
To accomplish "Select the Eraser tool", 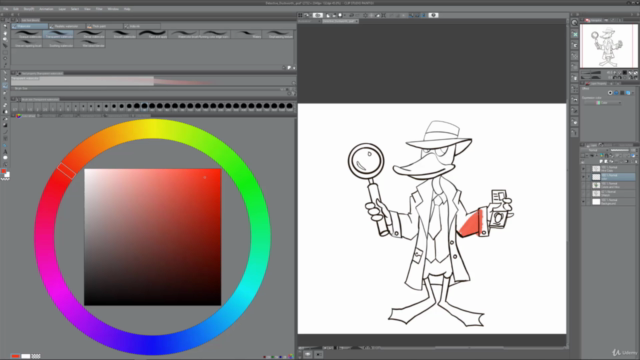I will pos(5,105).
